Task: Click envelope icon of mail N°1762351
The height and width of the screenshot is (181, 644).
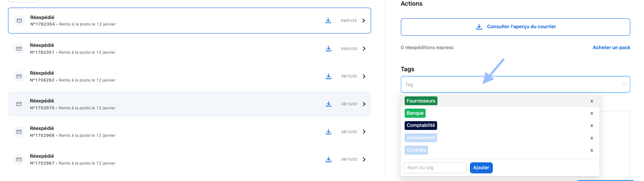Action: tap(19, 49)
